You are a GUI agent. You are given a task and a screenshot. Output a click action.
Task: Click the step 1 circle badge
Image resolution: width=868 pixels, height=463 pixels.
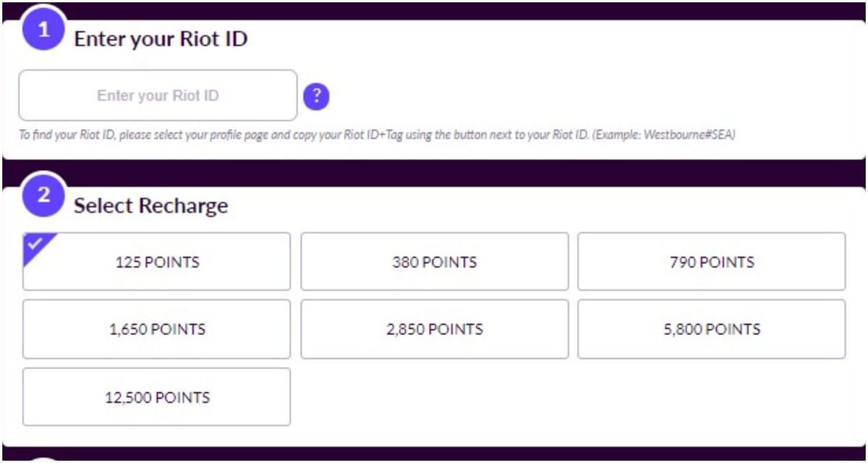point(43,32)
